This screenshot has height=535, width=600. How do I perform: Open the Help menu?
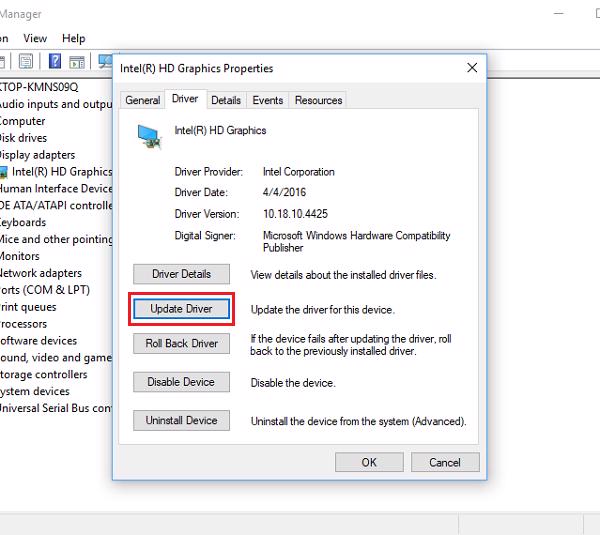click(x=73, y=38)
